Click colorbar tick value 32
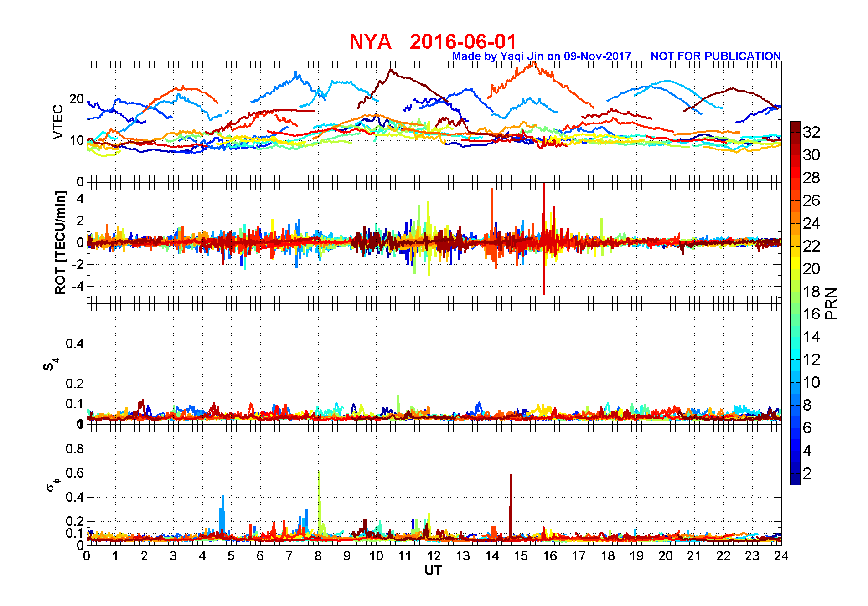 811,132
